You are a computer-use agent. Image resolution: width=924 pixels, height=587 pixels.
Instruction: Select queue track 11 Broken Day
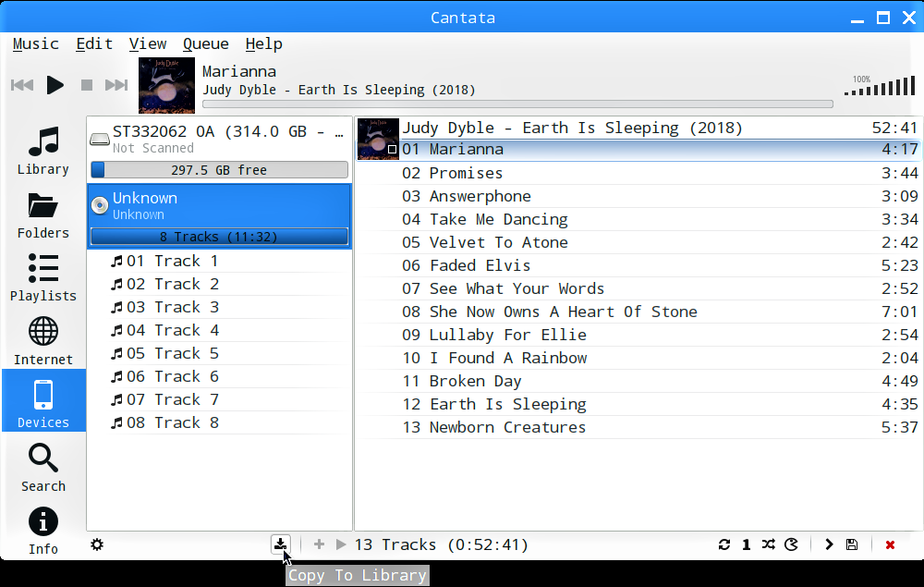click(638, 381)
